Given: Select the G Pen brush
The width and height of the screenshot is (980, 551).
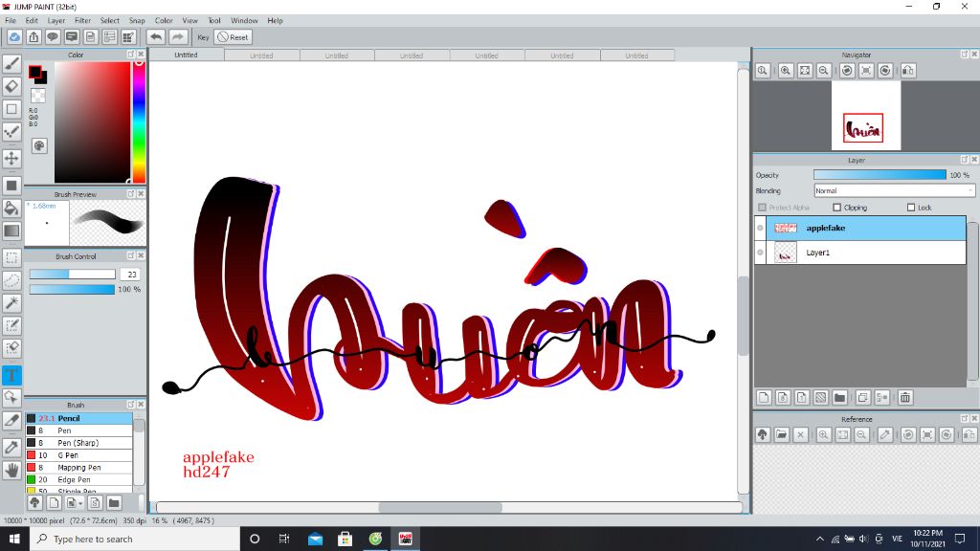Looking at the screenshot, I should point(78,455).
